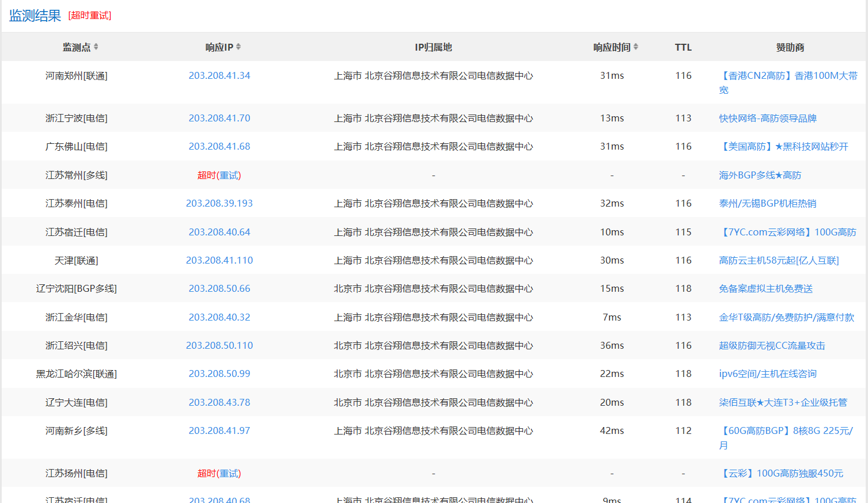The width and height of the screenshot is (868, 503).
Task: Open the ipv6空间/主机在线咨询 link
Action: pyautogui.click(x=768, y=374)
